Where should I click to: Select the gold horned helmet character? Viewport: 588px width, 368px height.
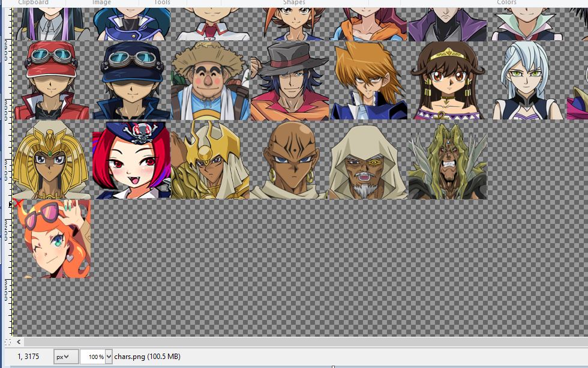(x=210, y=160)
